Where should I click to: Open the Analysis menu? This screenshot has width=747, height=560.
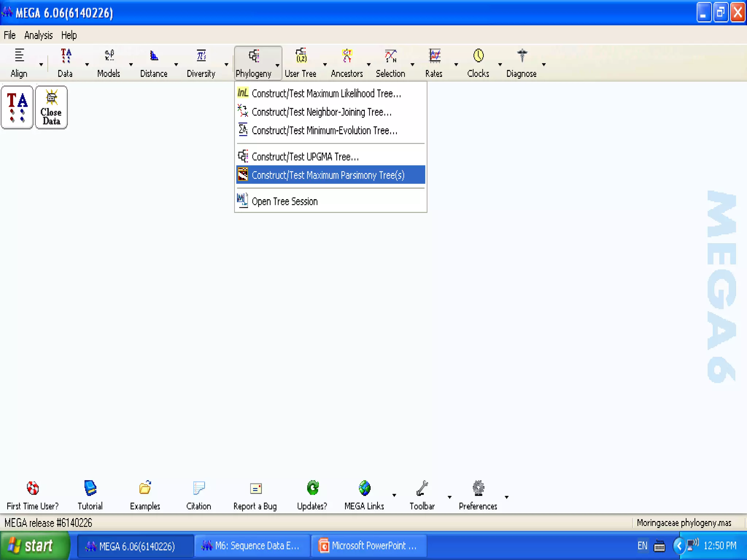pos(38,35)
